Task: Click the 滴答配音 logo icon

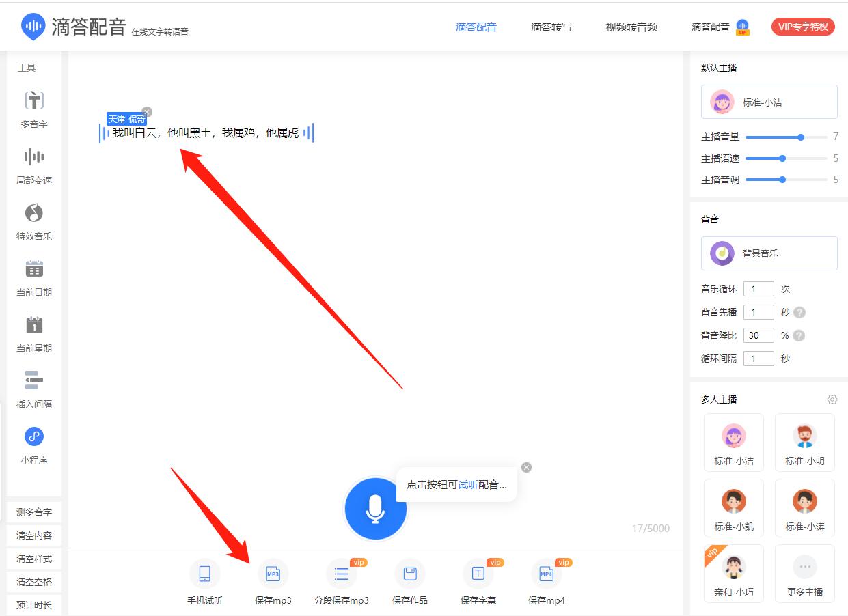Action: click(x=33, y=27)
